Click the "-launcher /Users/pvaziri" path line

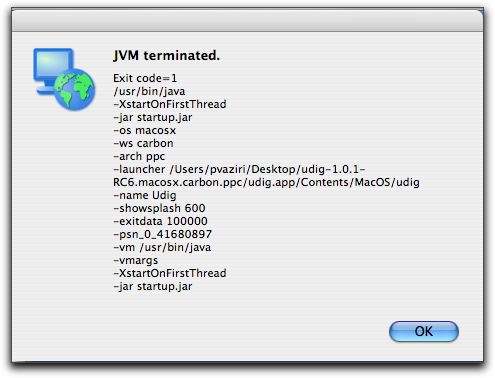coord(239,169)
